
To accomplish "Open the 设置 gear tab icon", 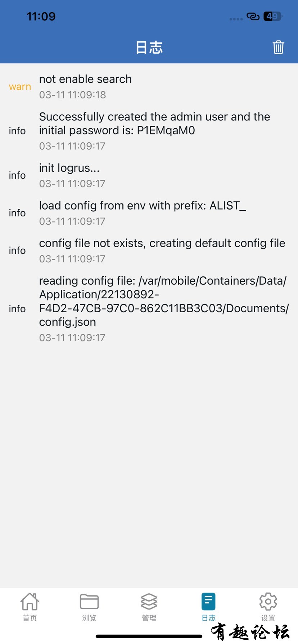I will [x=268, y=601].
